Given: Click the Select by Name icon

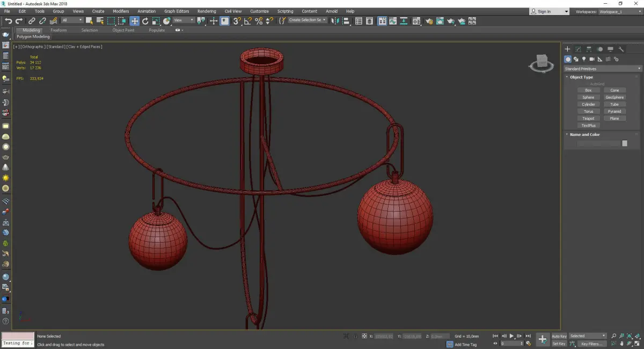Looking at the screenshot, I should pos(100,21).
